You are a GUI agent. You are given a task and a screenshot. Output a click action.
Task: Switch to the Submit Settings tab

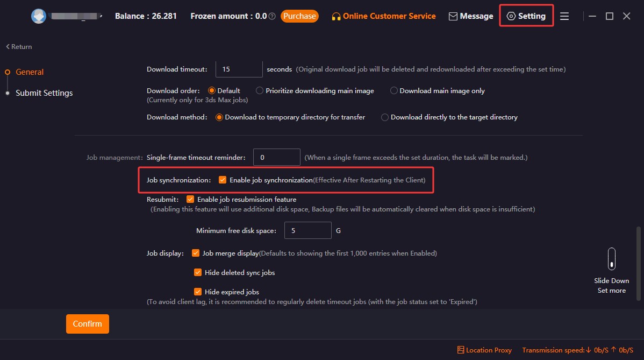point(45,93)
